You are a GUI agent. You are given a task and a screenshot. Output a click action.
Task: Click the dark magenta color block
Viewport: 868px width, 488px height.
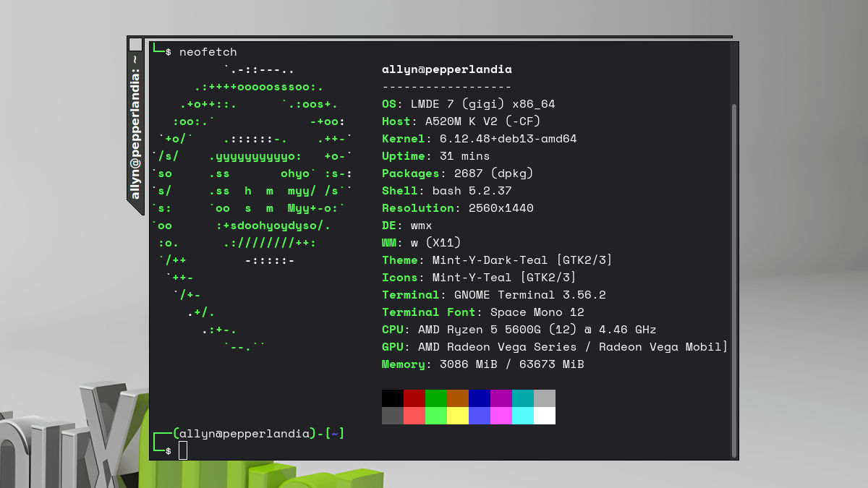click(x=501, y=398)
